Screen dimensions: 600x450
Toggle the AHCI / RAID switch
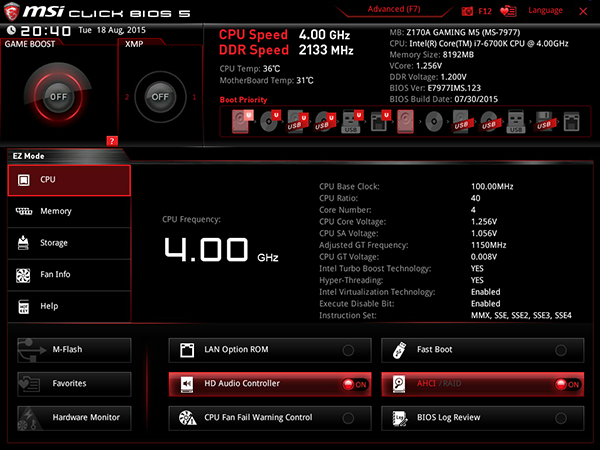(x=567, y=384)
